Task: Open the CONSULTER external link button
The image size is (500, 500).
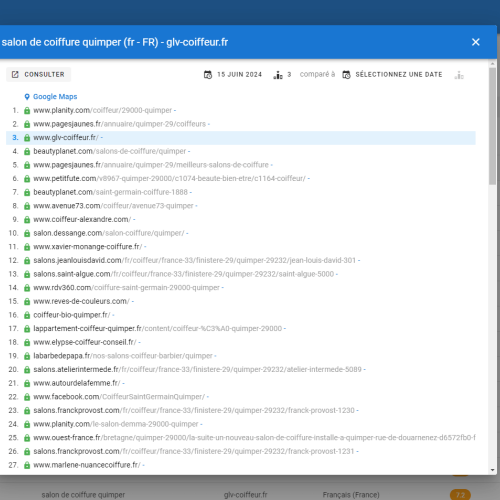Action: point(38,74)
